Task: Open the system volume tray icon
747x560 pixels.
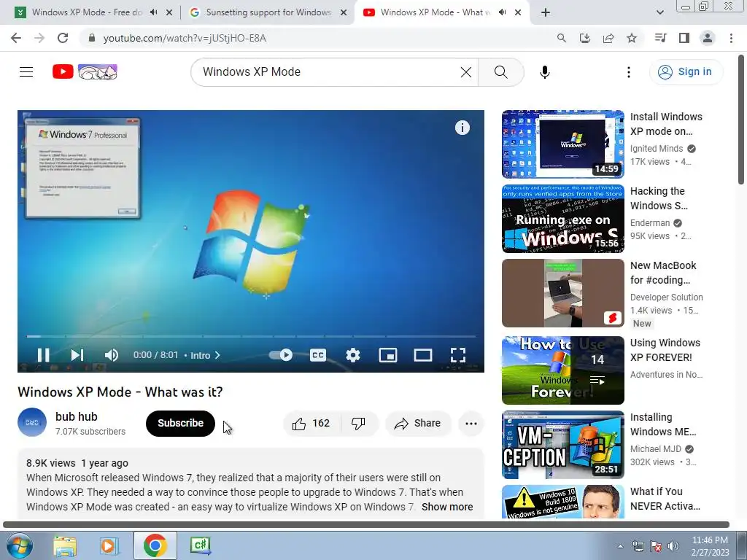Action: click(x=673, y=547)
